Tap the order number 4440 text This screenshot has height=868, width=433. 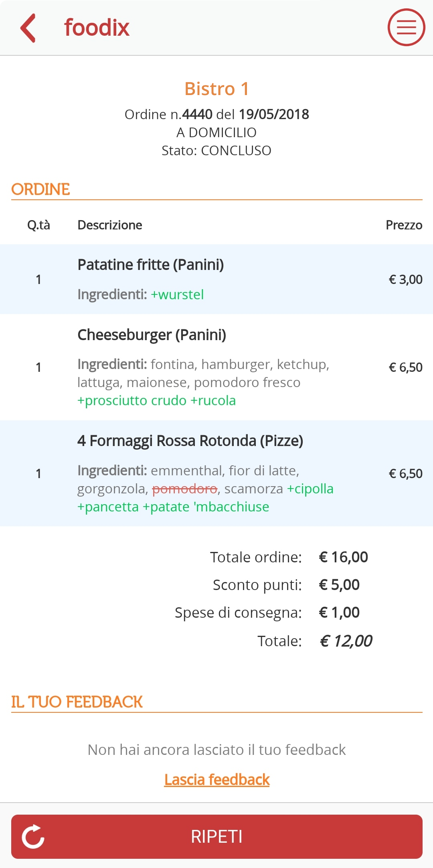[x=197, y=114]
